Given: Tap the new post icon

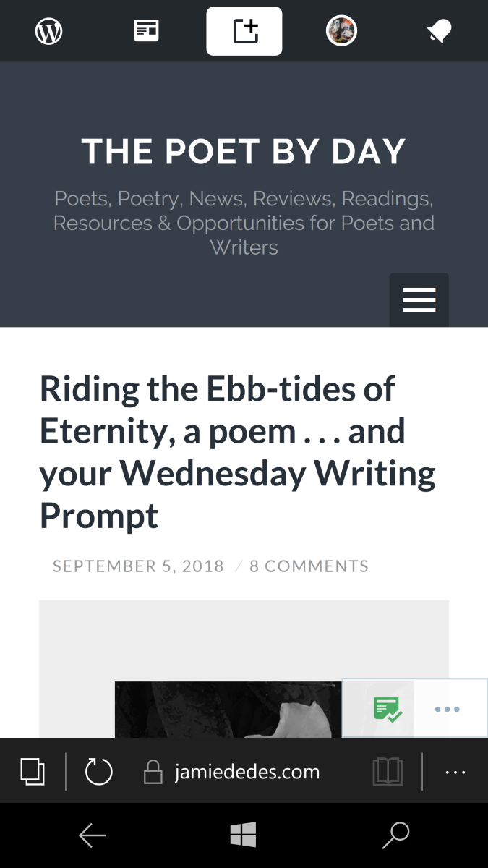Looking at the screenshot, I should pyautogui.click(x=244, y=31).
